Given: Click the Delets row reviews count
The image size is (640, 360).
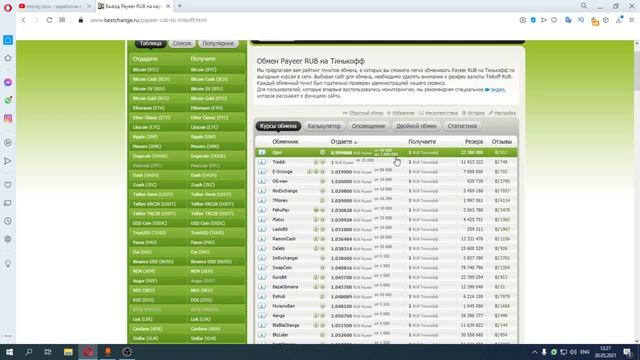Looking at the screenshot, I should [501, 248].
